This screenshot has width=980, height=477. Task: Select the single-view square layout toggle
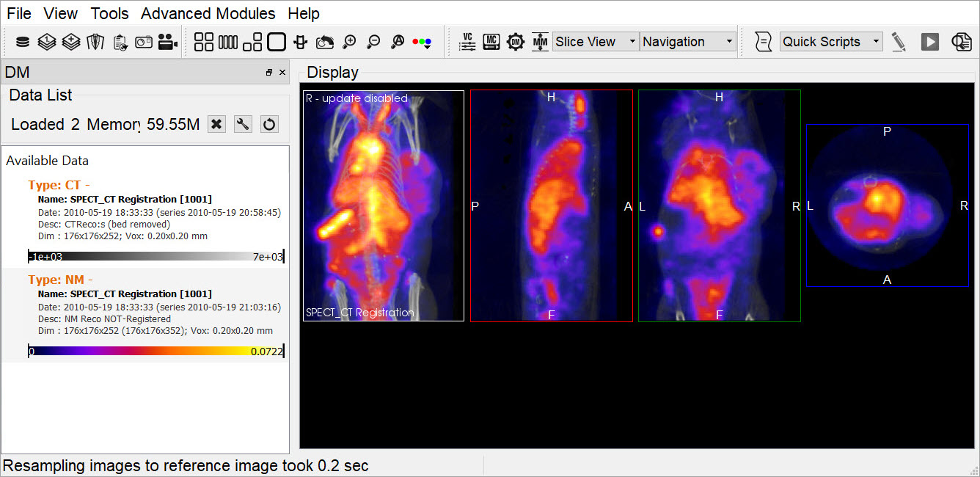(277, 42)
